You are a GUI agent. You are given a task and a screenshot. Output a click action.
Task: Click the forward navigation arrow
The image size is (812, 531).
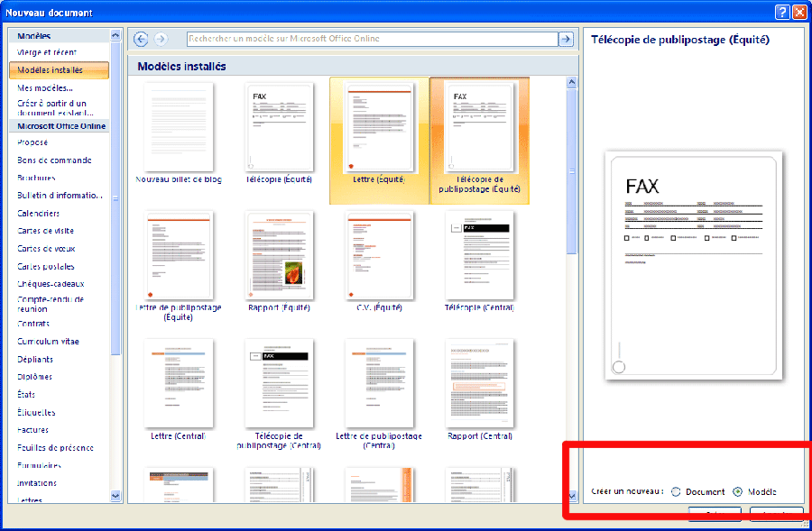point(161,39)
